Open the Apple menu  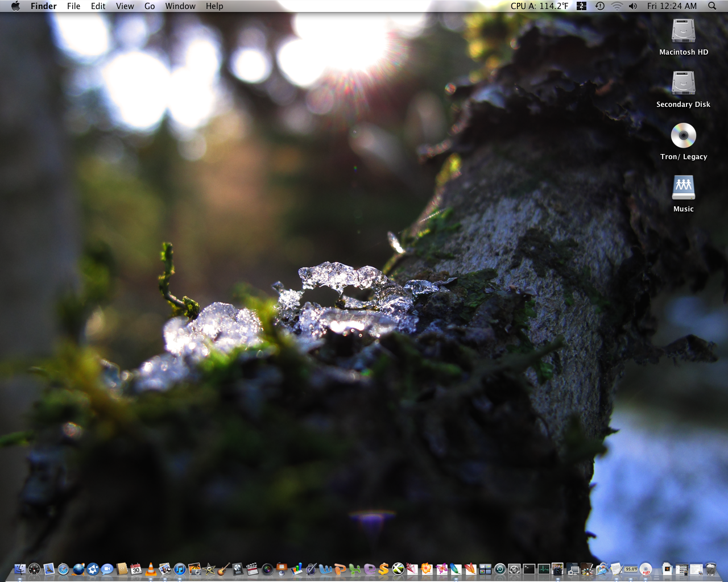coord(15,6)
